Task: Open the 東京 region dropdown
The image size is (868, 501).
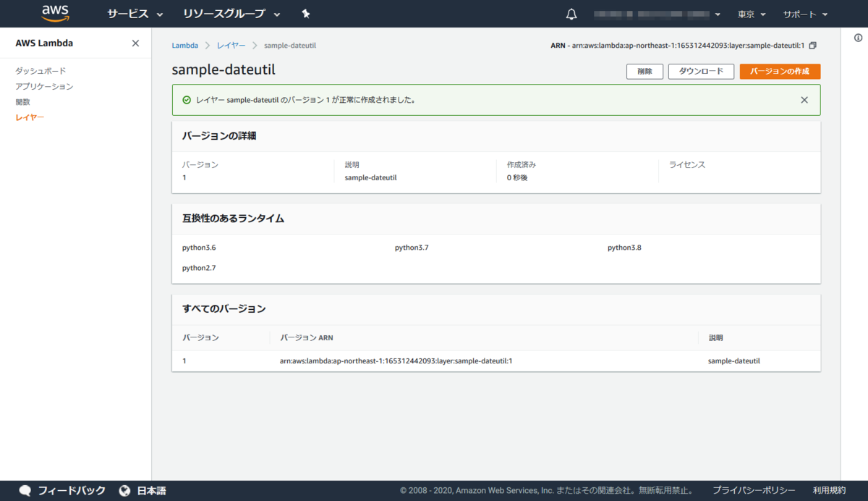Action: pos(752,14)
